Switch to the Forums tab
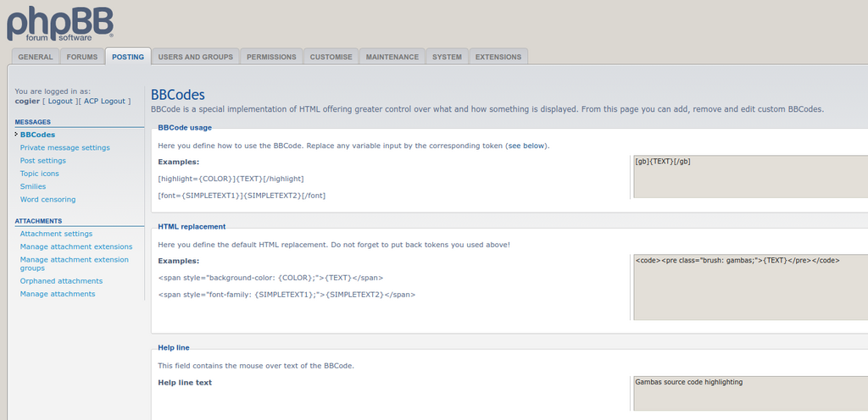 pos(82,57)
